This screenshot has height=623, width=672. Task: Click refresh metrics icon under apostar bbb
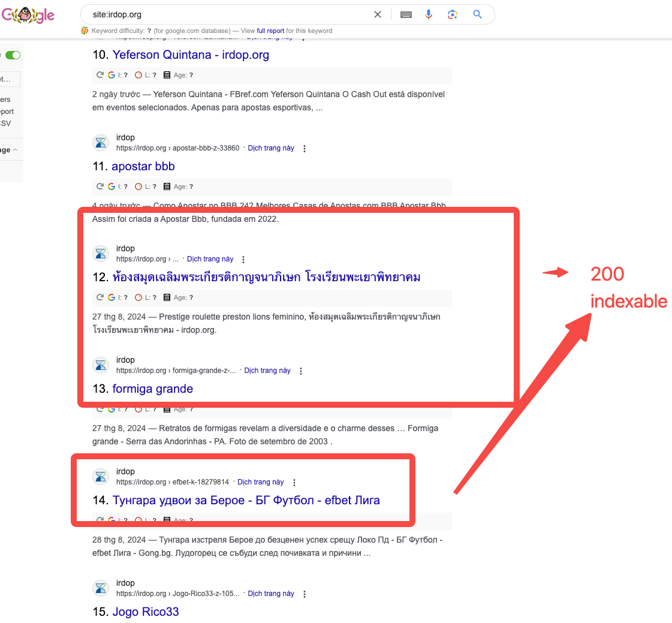coord(100,186)
